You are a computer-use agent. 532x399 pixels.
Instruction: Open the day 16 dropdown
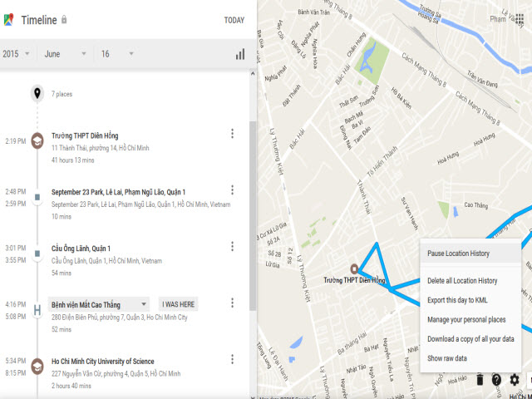116,54
